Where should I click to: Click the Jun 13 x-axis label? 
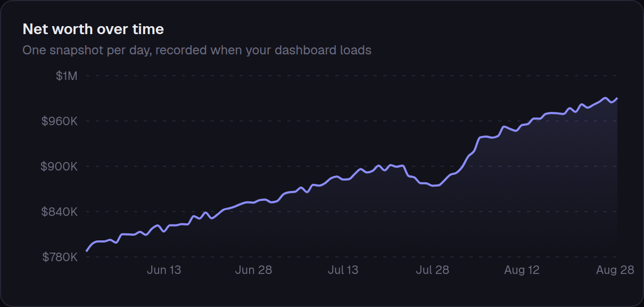coord(164,270)
